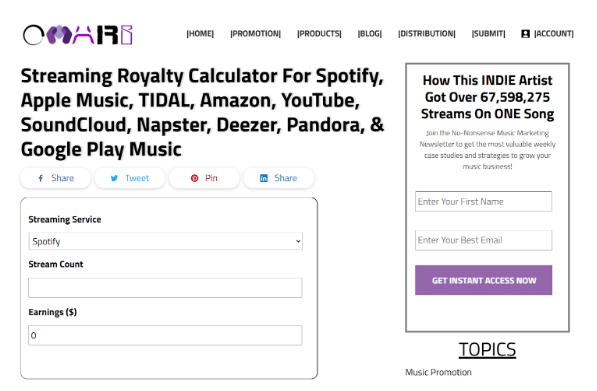Click the Earnings ($) field

click(165, 335)
